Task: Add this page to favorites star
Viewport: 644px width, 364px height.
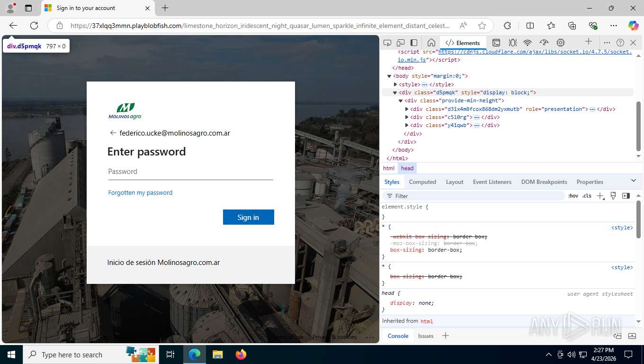Action: coord(482,26)
